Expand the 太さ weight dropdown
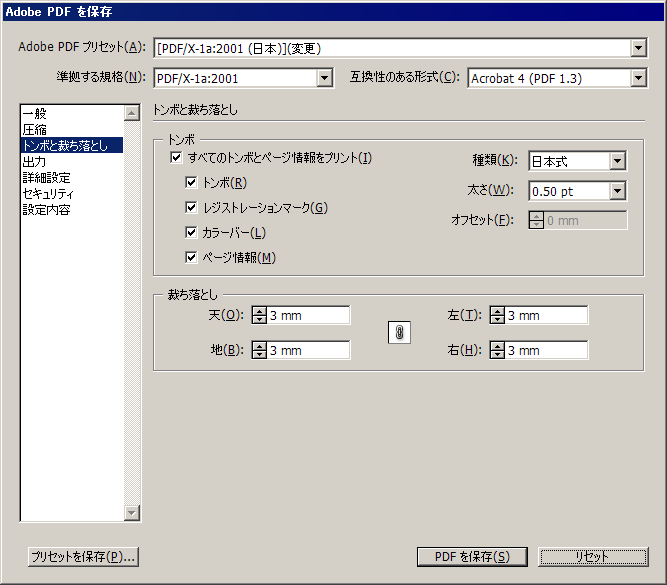 coord(617,191)
